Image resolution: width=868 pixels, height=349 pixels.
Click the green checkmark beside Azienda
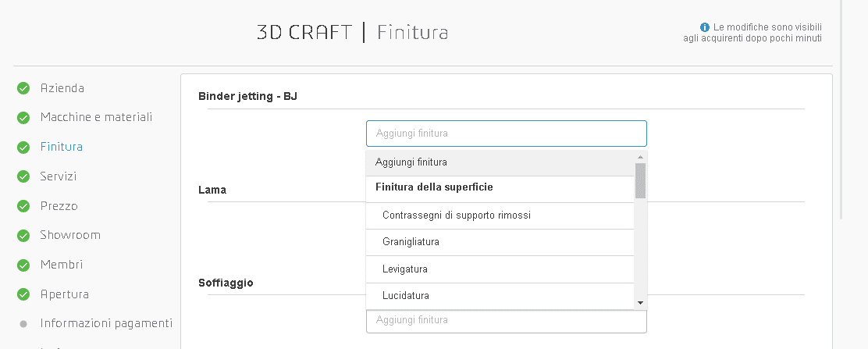tap(23, 88)
